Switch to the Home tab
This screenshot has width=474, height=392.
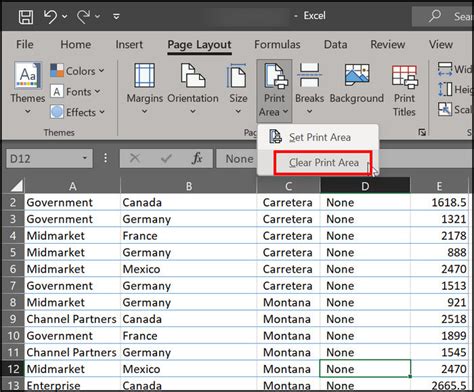click(76, 44)
